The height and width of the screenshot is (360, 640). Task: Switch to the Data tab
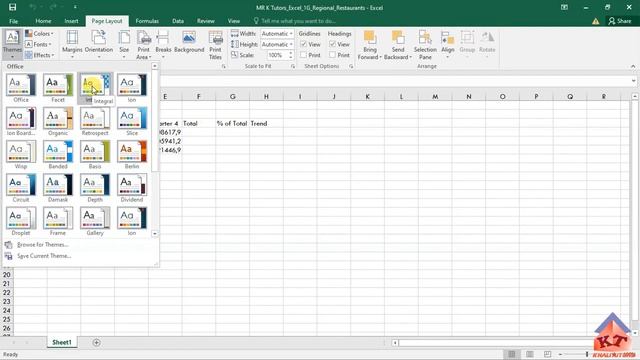[x=178, y=21]
